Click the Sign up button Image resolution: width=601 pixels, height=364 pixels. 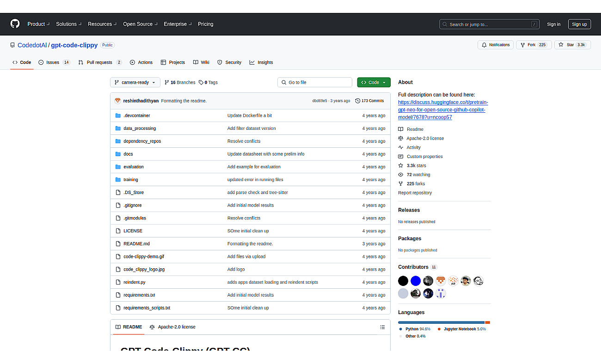[579, 24]
